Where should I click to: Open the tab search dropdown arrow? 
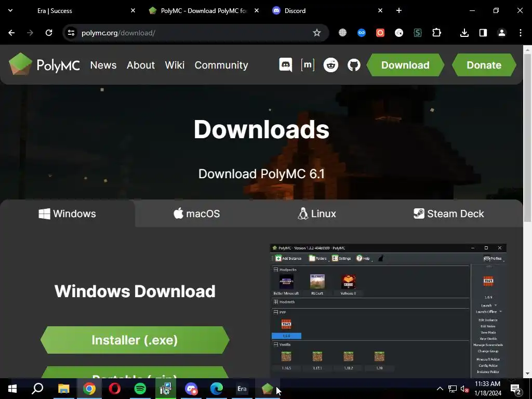tap(10, 10)
